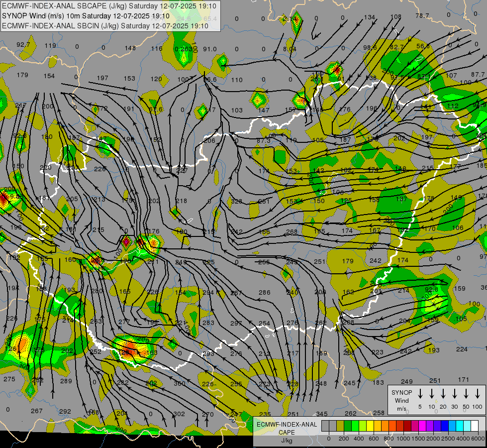
Task: Pick the cyan swatch in CAPE scale
Action: pyautogui.click(x=459, y=426)
